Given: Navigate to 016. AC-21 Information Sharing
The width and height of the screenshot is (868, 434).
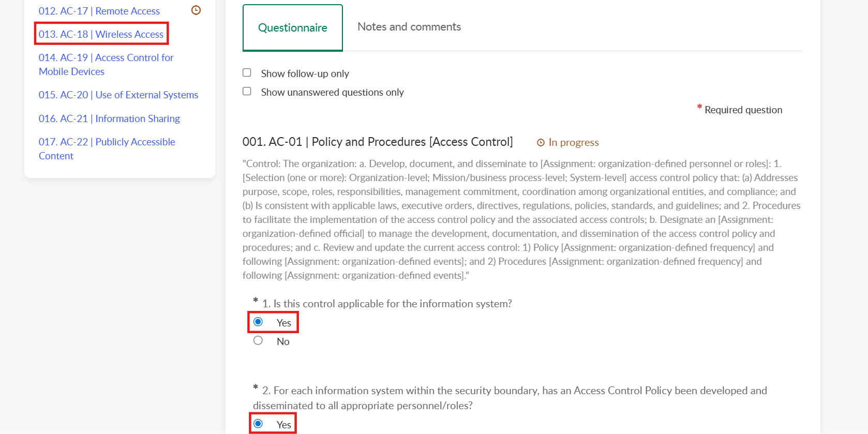Looking at the screenshot, I should pyautogui.click(x=109, y=118).
